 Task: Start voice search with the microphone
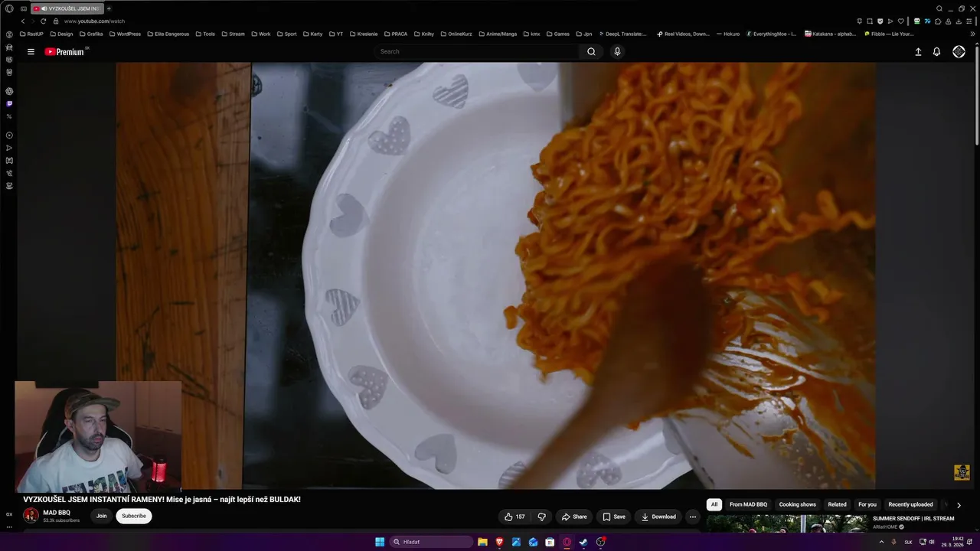617,52
